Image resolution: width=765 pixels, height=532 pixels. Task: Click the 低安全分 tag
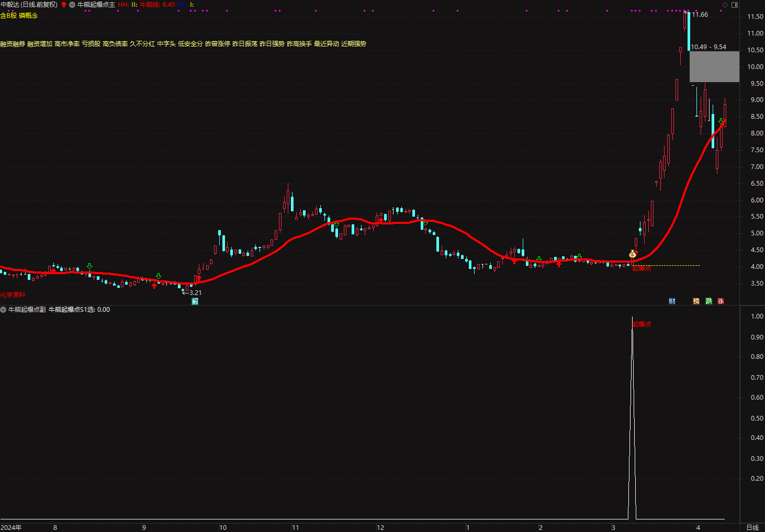point(190,44)
